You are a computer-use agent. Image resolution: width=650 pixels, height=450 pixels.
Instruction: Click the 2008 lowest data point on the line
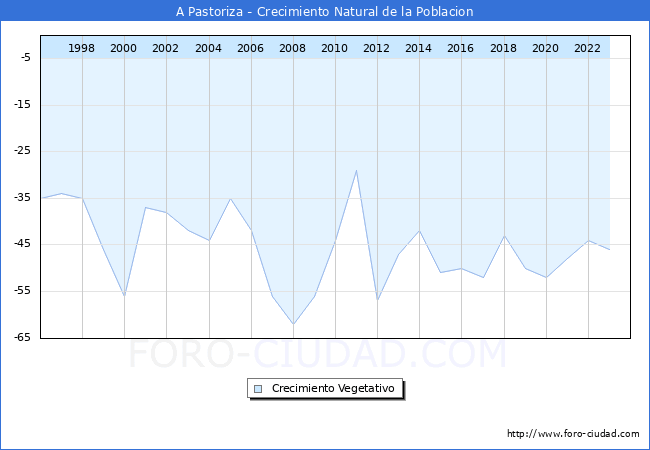coord(293,324)
